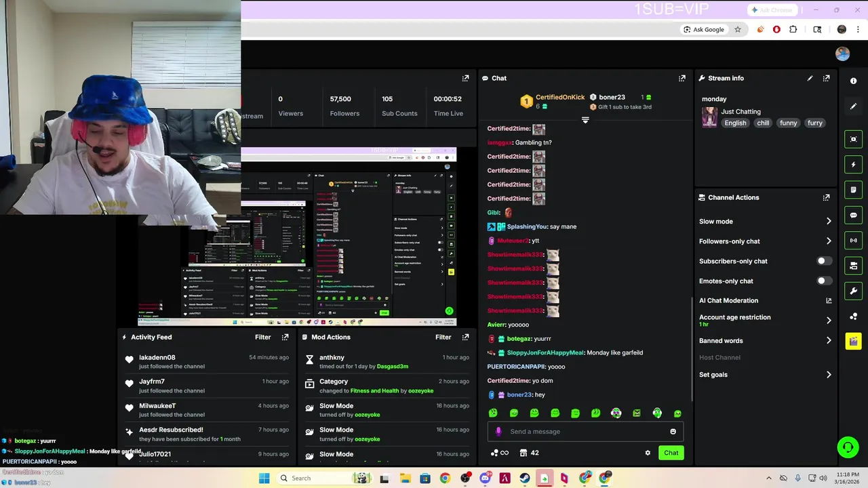
Task: Send message with green Chat button
Action: [671, 453]
